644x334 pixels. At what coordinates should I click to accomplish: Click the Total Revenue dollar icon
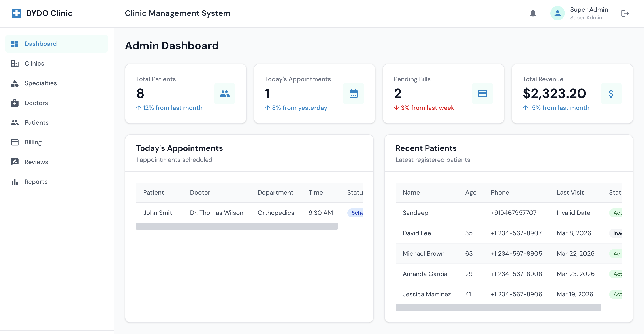pos(611,94)
